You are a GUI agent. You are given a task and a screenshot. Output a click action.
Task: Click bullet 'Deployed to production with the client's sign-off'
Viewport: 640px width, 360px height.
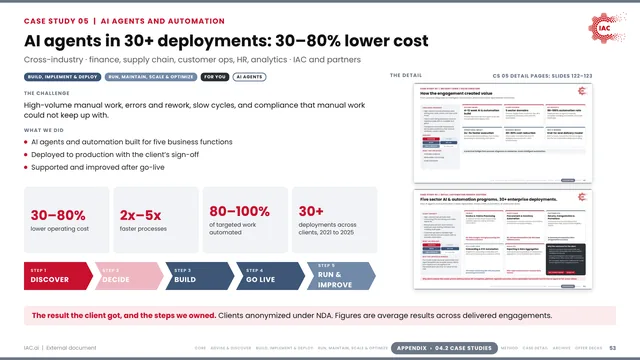point(115,155)
